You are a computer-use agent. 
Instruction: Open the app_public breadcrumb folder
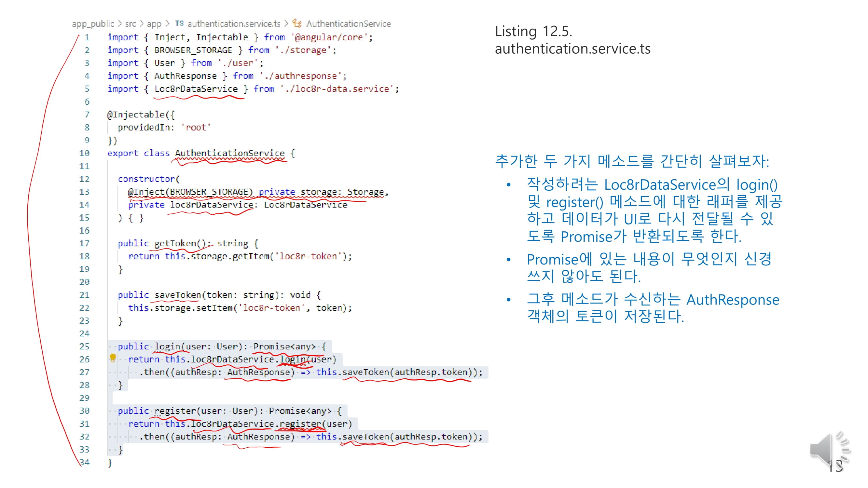coord(93,23)
